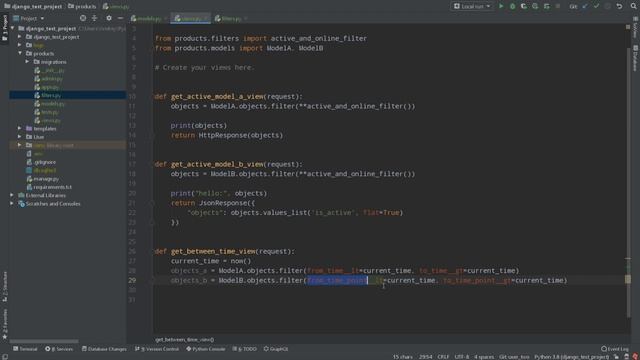The image size is (640, 360).
Task: Open the Python Console tool window
Action: click(206, 349)
